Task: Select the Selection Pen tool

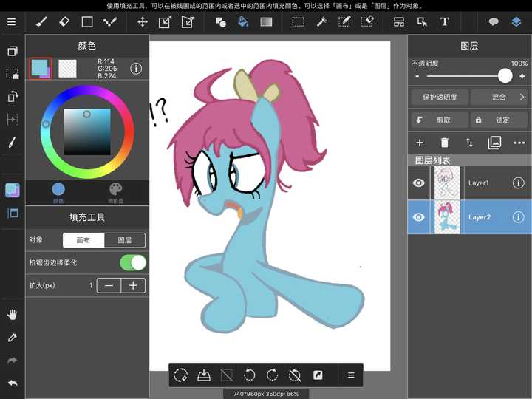Action: pyautogui.click(x=344, y=22)
